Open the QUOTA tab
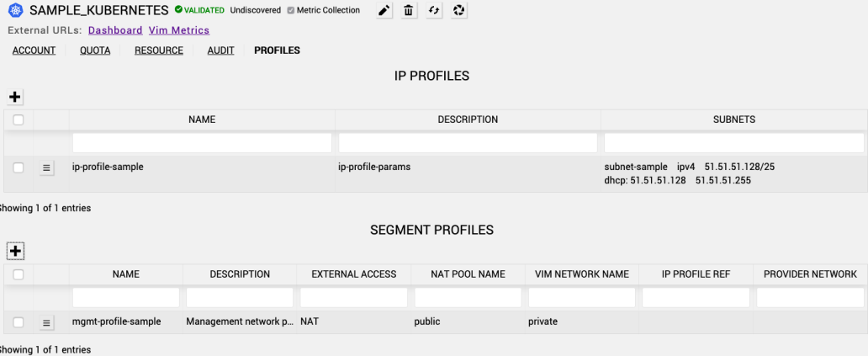 [95, 50]
